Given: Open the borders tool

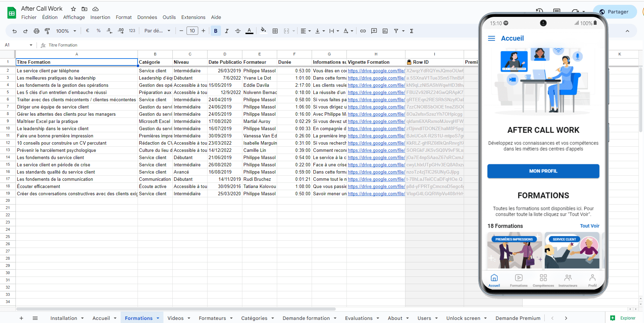Looking at the screenshot, I should pos(275,31).
